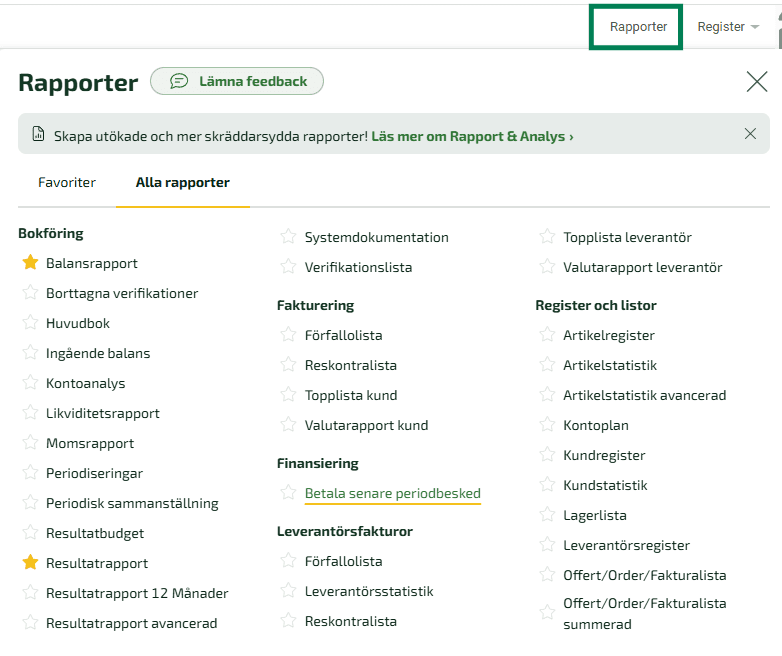This screenshot has height=656, width=782.
Task: Toggle favorite star for Borttagna verifikationer
Action: [30, 292]
